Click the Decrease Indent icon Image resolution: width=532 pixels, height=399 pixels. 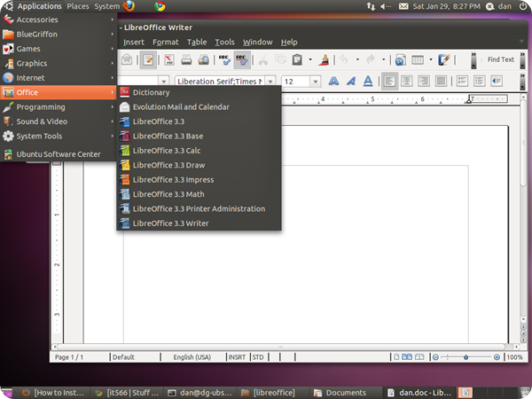(497, 81)
